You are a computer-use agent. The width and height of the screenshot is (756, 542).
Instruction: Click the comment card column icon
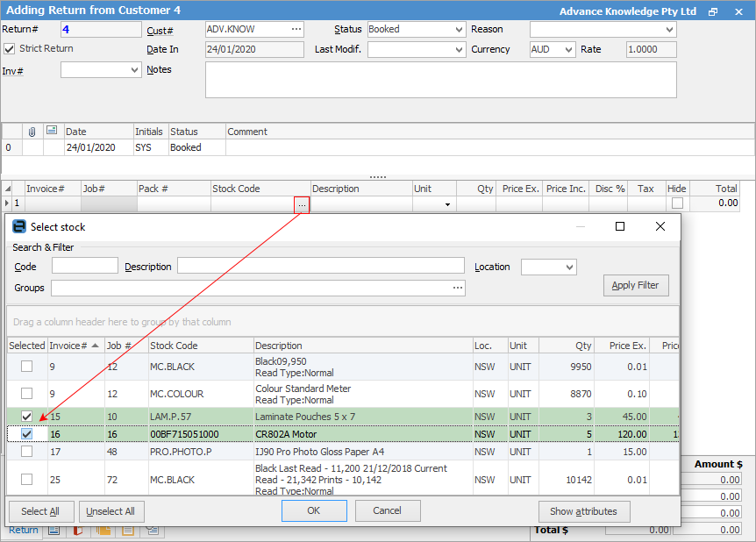point(52,131)
